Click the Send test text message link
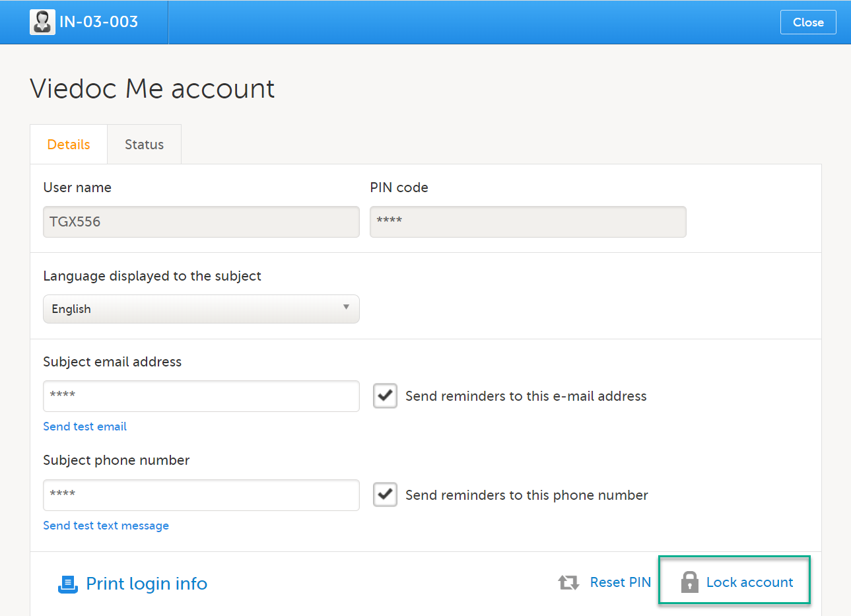Viewport: 851px width, 616px height. point(106,526)
